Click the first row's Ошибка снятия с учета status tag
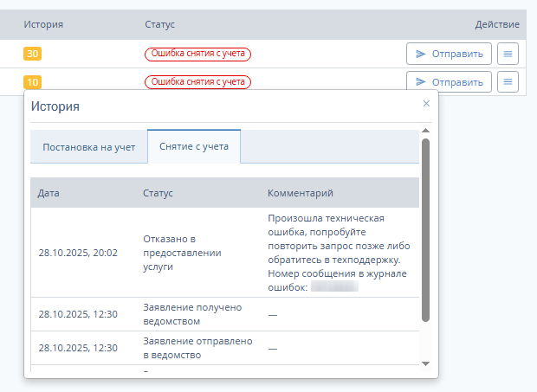Image resolution: width=537 pixels, height=392 pixels. coord(197,54)
